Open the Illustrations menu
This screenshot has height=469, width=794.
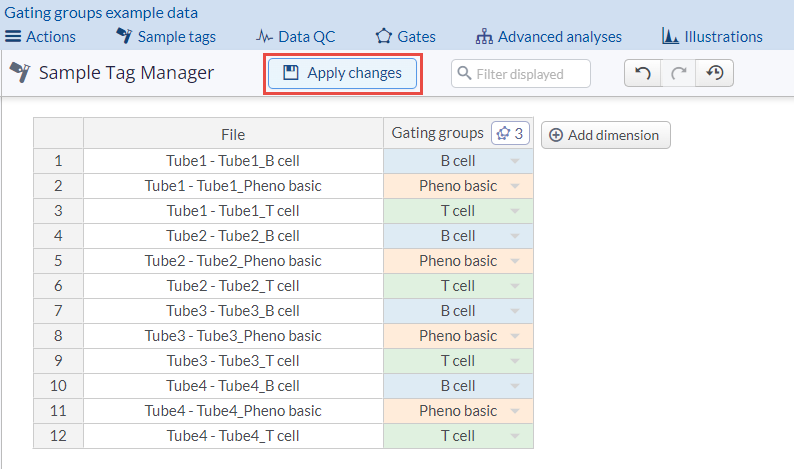712,37
